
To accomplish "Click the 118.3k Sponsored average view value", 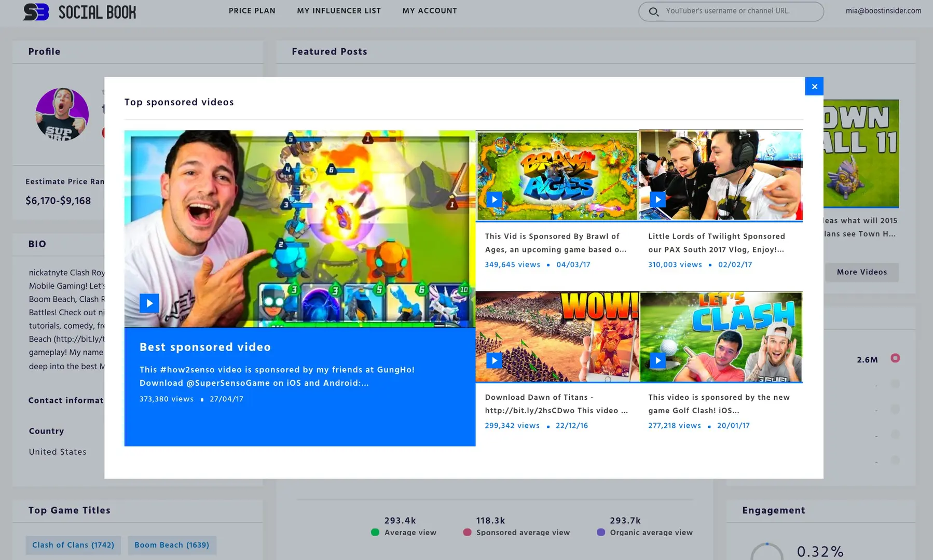I will coord(490,521).
